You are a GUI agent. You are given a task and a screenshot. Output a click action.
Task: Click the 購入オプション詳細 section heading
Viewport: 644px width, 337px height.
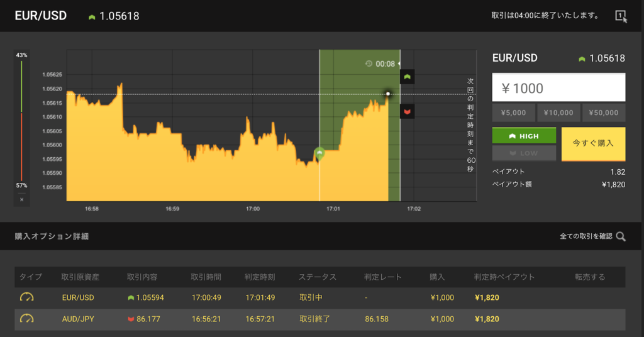[x=52, y=236]
